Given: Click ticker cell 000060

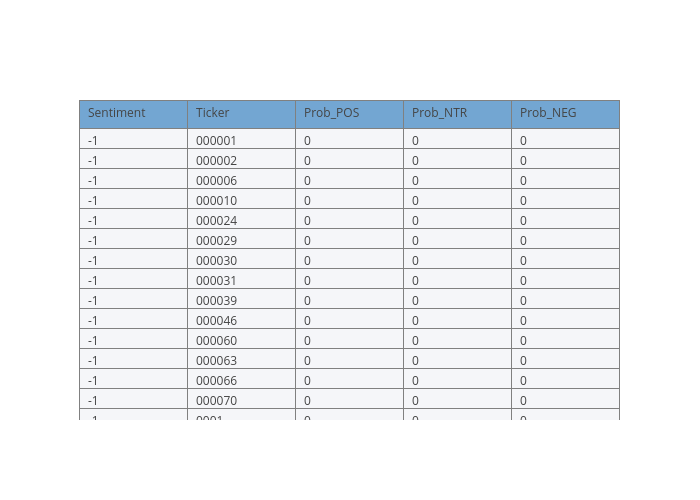Looking at the screenshot, I should coord(216,341).
